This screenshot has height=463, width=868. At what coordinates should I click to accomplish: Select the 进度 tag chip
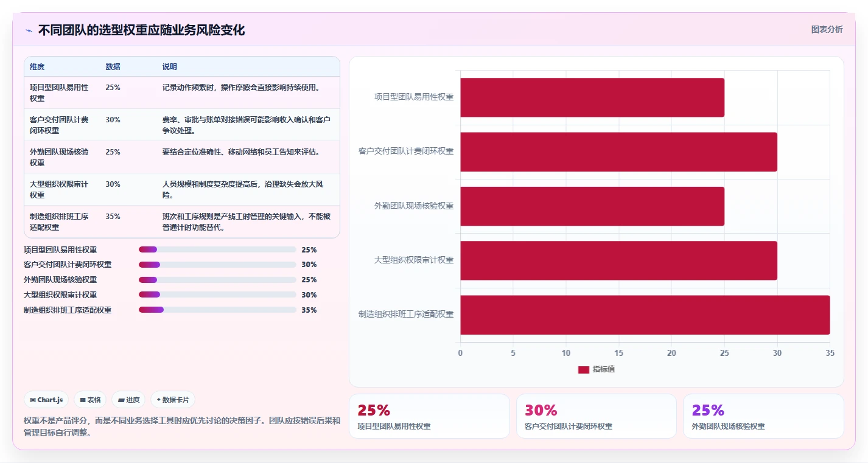point(129,400)
